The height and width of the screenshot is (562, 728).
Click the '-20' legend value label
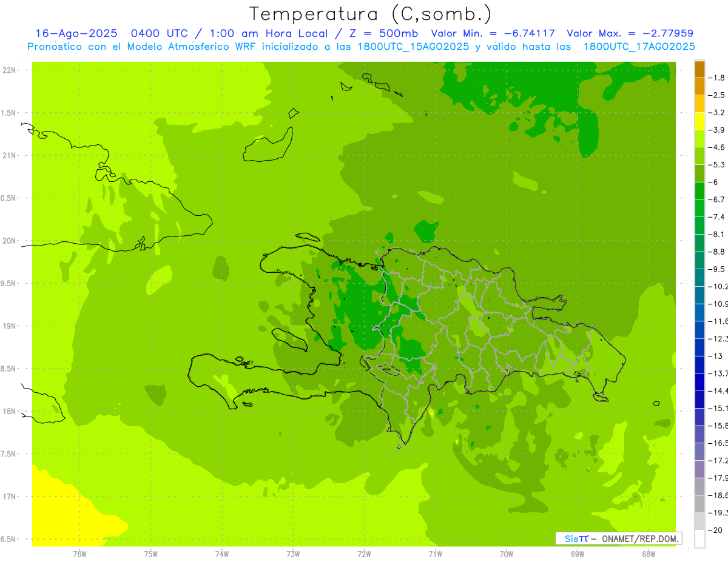point(715,530)
